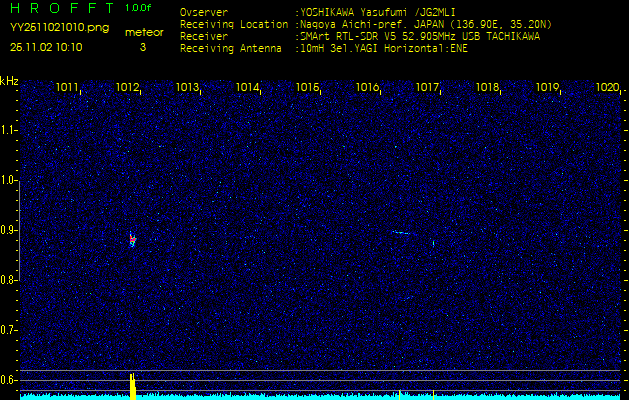
Task: Click the meteor count label
Action: click(143, 32)
